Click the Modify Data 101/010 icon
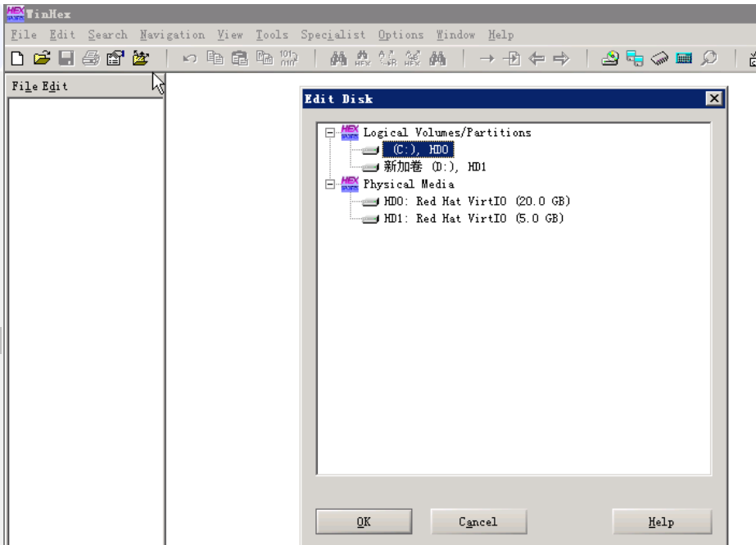The image size is (756, 545). pos(289,58)
